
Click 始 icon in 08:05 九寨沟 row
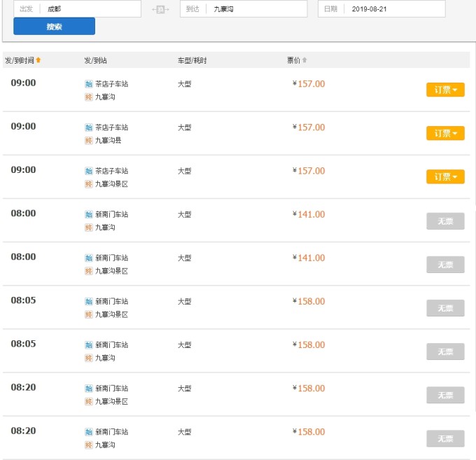[x=89, y=344]
